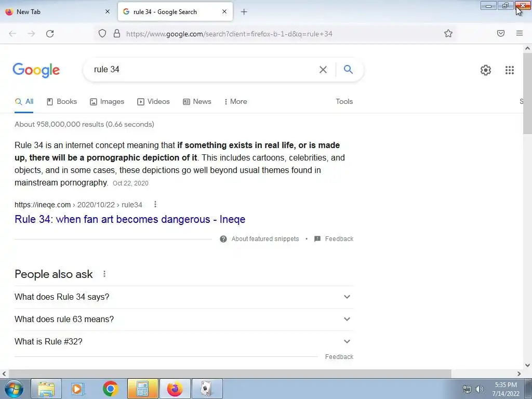Close the rule 34 Google Search tab
Image resolution: width=532 pixels, height=399 pixels.
tap(224, 11)
